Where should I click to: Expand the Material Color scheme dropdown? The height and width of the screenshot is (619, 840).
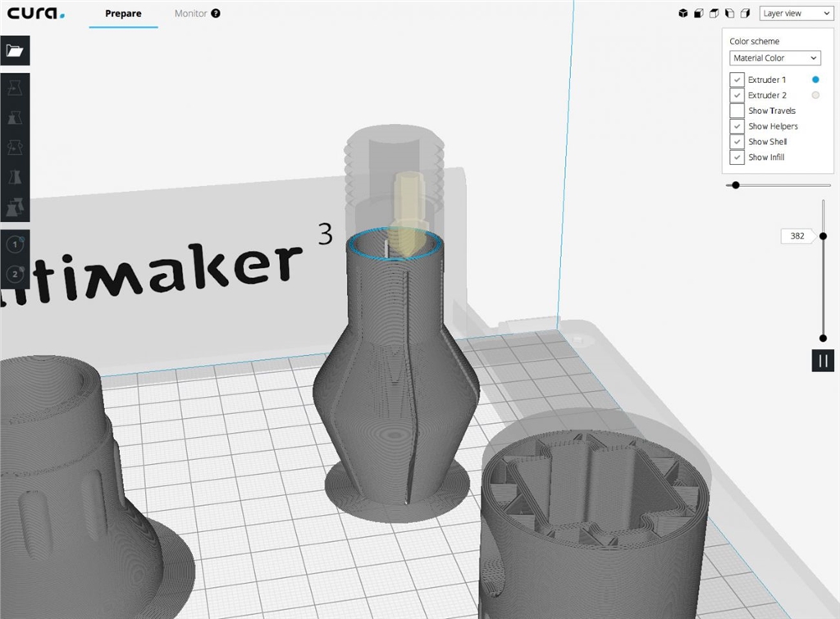774,58
